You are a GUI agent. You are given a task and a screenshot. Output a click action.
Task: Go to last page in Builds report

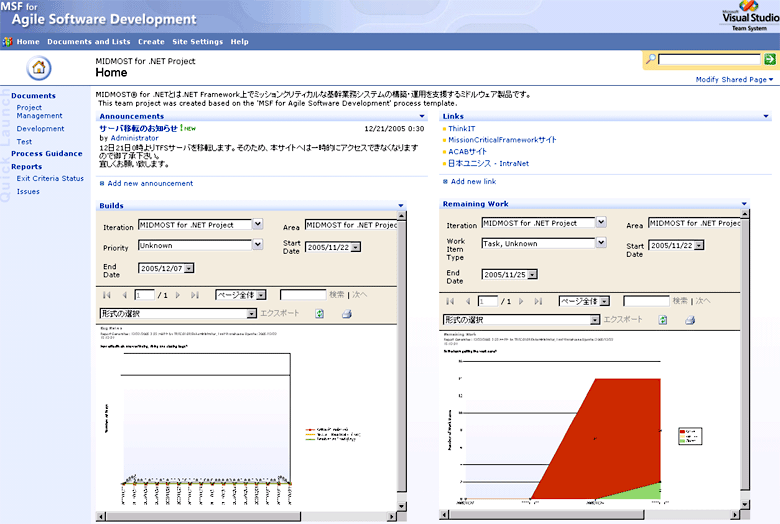click(x=195, y=295)
